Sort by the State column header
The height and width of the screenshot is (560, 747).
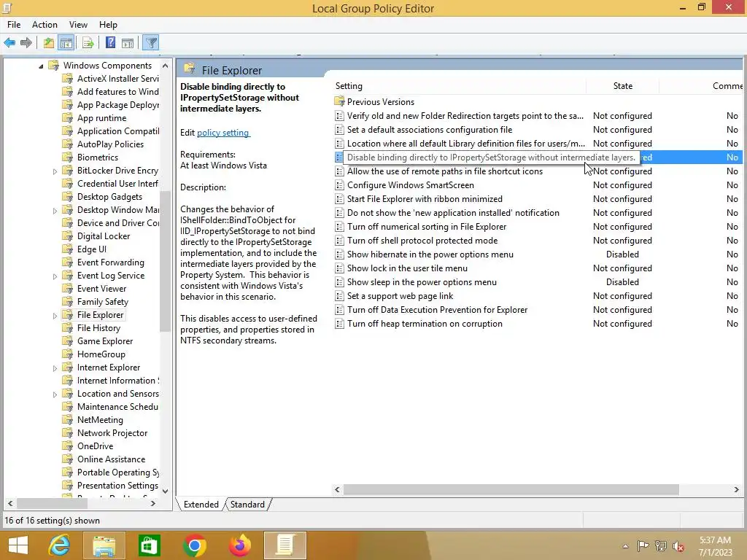623,86
